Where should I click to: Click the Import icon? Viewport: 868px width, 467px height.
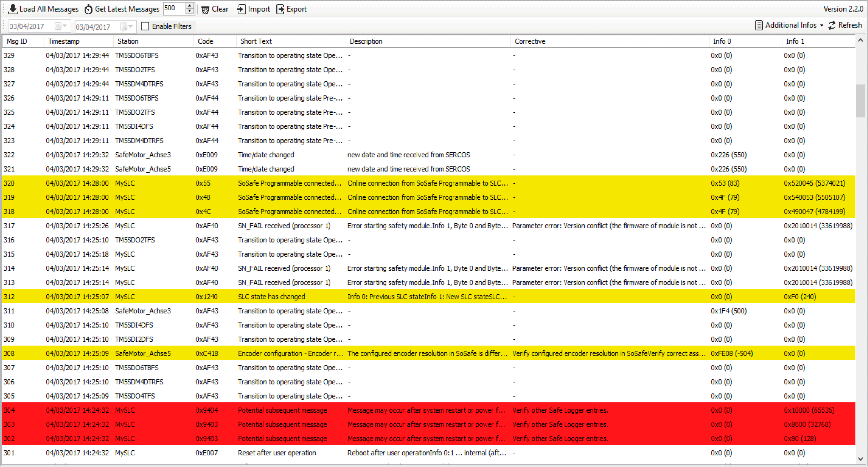[241, 9]
